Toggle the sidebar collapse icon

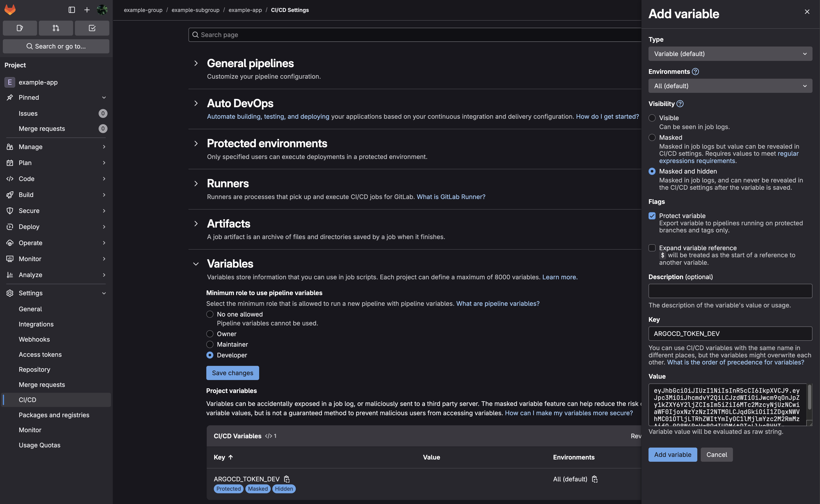(72, 10)
